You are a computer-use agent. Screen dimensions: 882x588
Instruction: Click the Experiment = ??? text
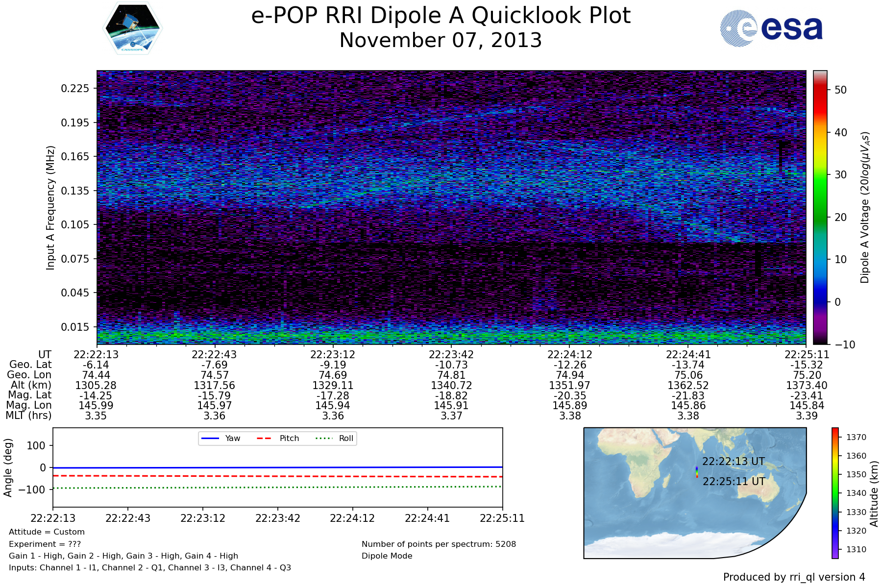click(45, 544)
